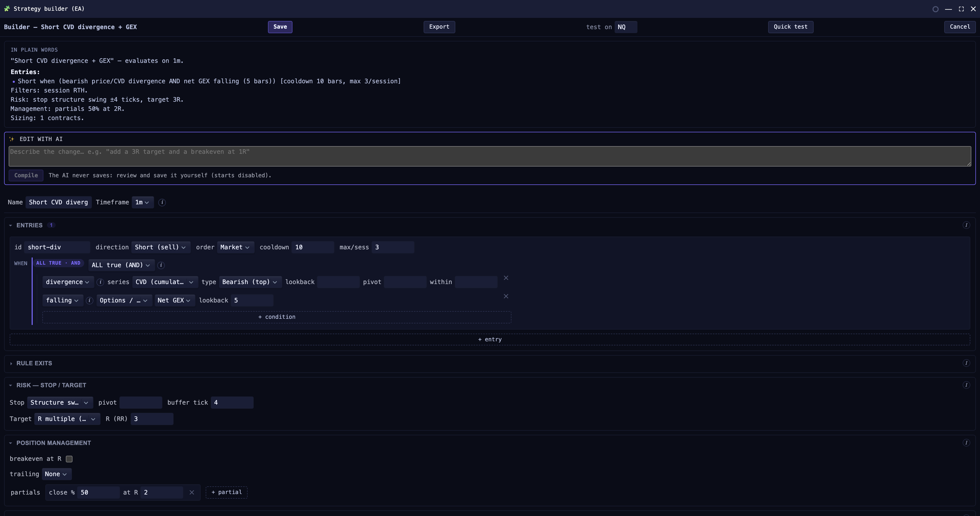Viewport: 980px width, 516px height.
Task: Open Target R multiple dropdown
Action: click(x=67, y=419)
